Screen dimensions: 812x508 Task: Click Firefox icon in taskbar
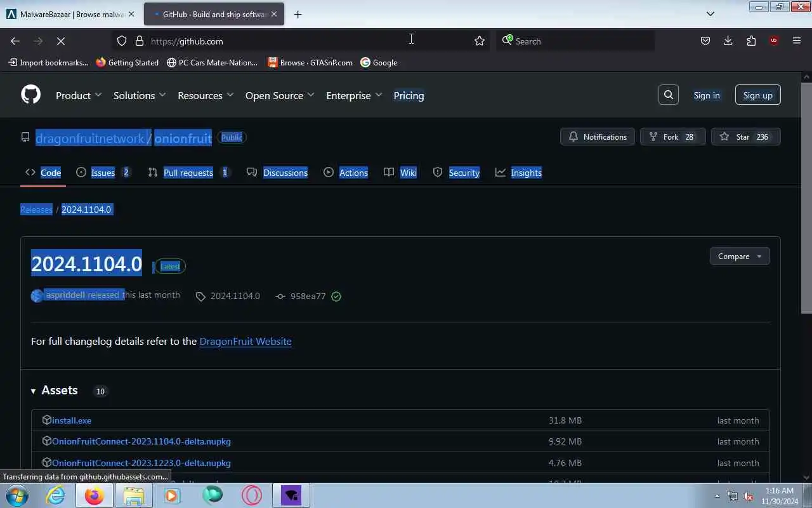[x=95, y=495]
